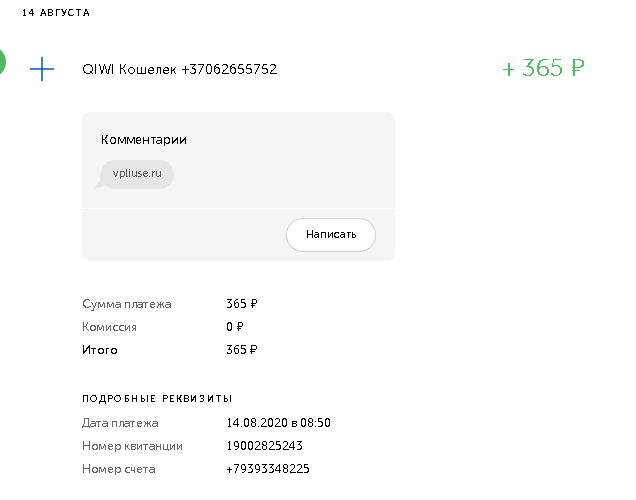Click the green circle icon at left edge

2,62
